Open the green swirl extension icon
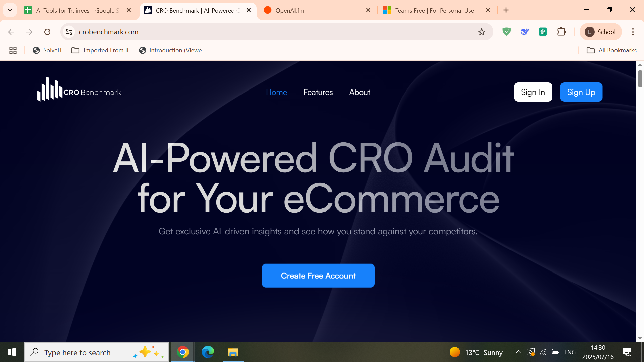Screen dimensions: 644x362 point(543,32)
